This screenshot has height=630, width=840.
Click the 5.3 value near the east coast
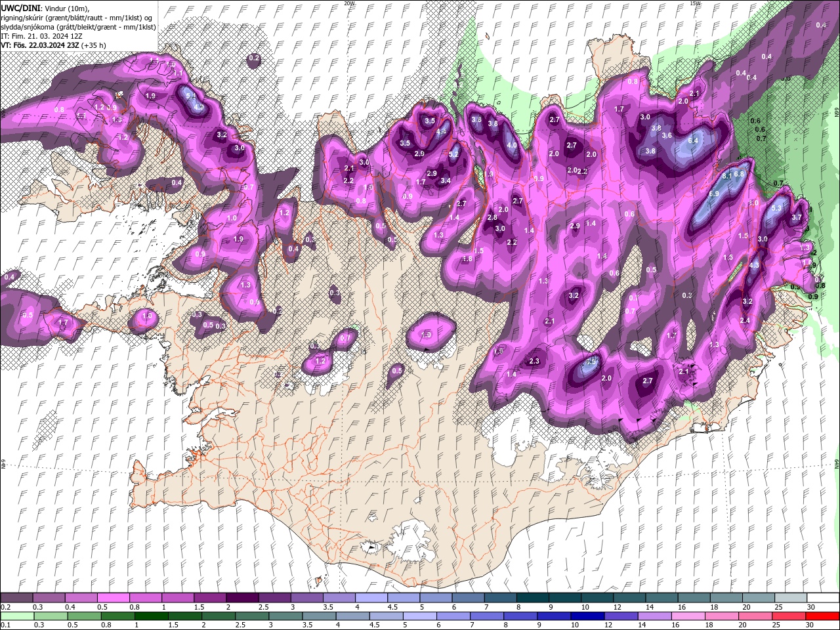click(x=777, y=207)
